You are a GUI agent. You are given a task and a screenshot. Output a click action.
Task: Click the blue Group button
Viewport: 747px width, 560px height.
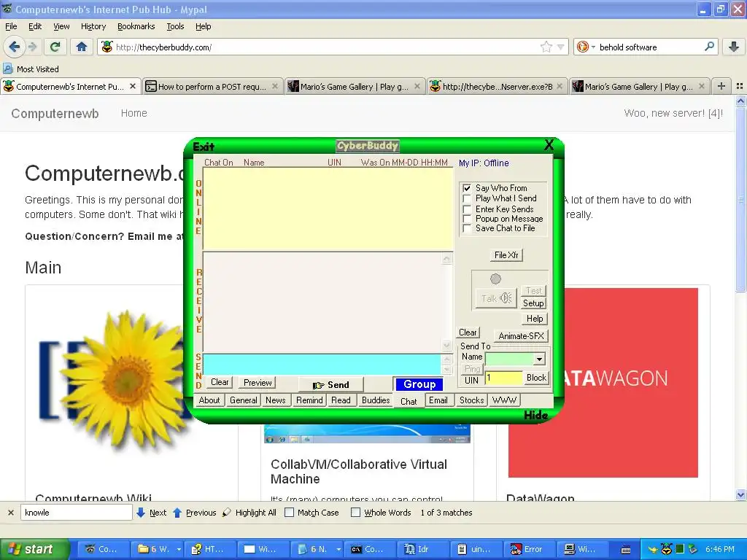(x=419, y=384)
